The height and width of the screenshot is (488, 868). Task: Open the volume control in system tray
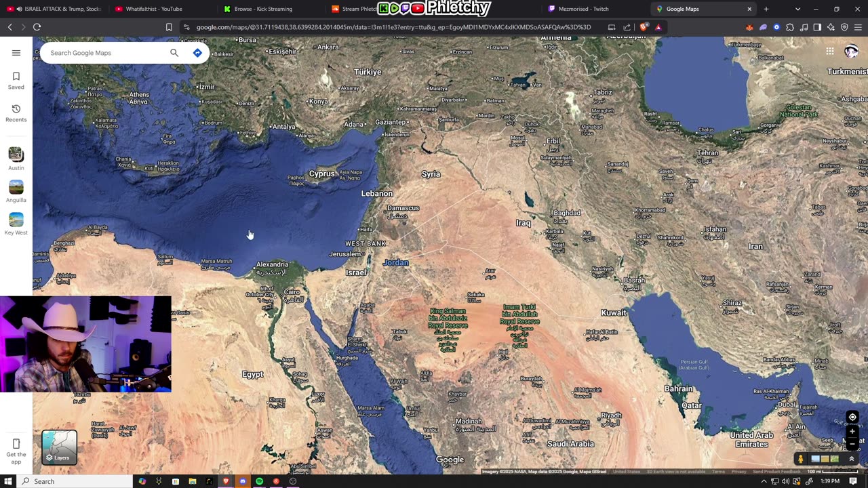point(785,481)
